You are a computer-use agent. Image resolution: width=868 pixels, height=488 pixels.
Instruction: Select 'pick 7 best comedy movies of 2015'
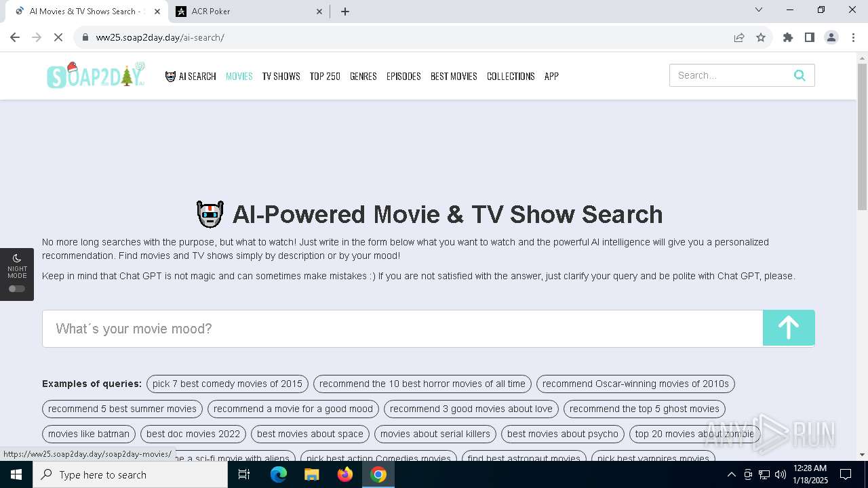227,384
